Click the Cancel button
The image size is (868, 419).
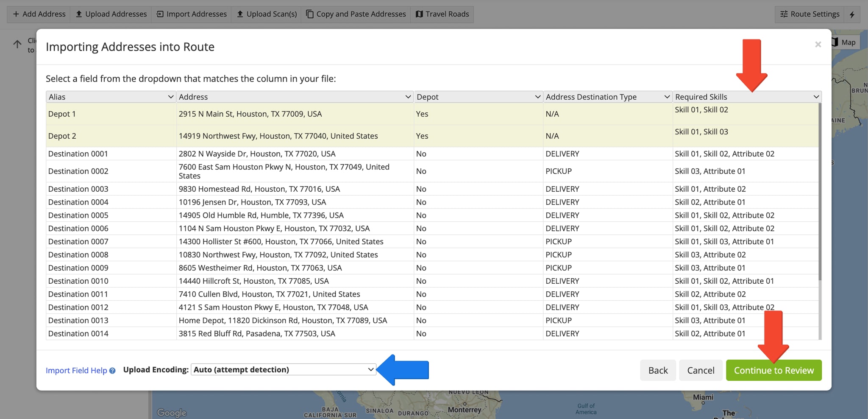pyautogui.click(x=701, y=370)
